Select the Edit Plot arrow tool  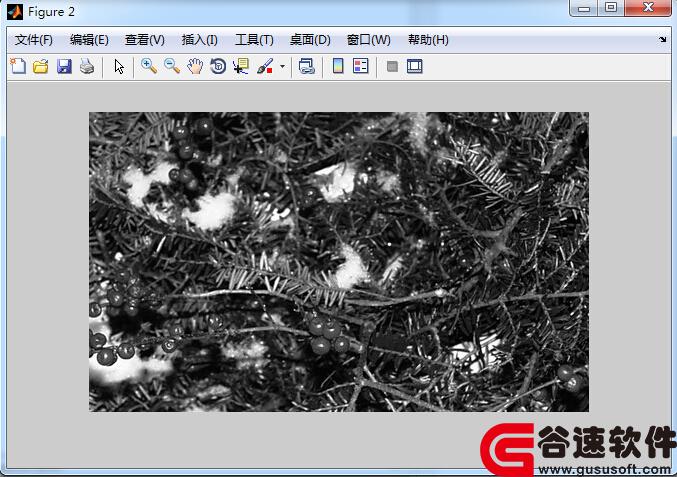[x=119, y=66]
